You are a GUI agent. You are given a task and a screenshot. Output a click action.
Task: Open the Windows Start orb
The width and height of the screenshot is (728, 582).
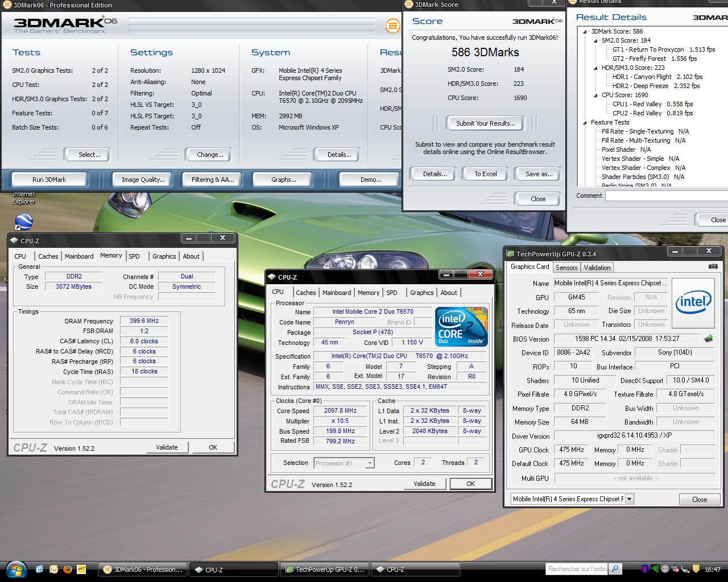[x=15, y=569]
